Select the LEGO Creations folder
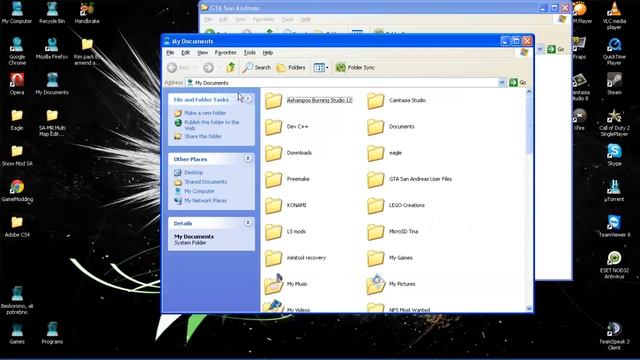This screenshot has height=360, width=640. pyautogui.click(x=396, y=205)
